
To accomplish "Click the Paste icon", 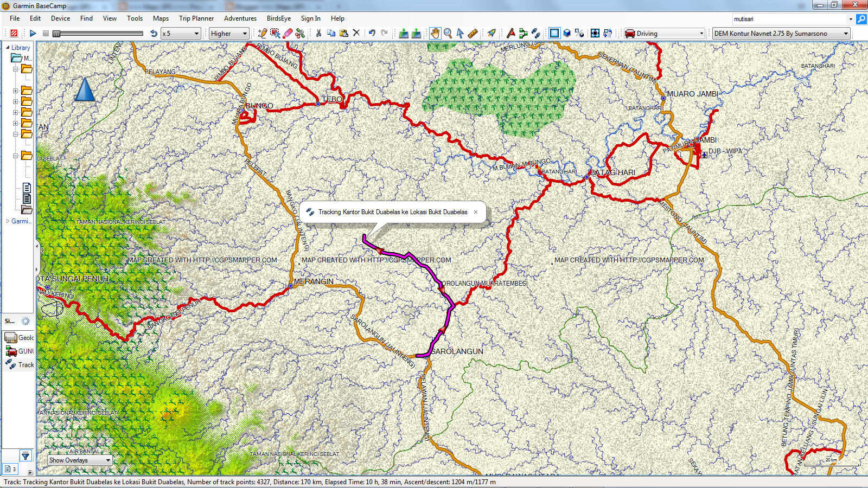I will (x=343, y=33).
